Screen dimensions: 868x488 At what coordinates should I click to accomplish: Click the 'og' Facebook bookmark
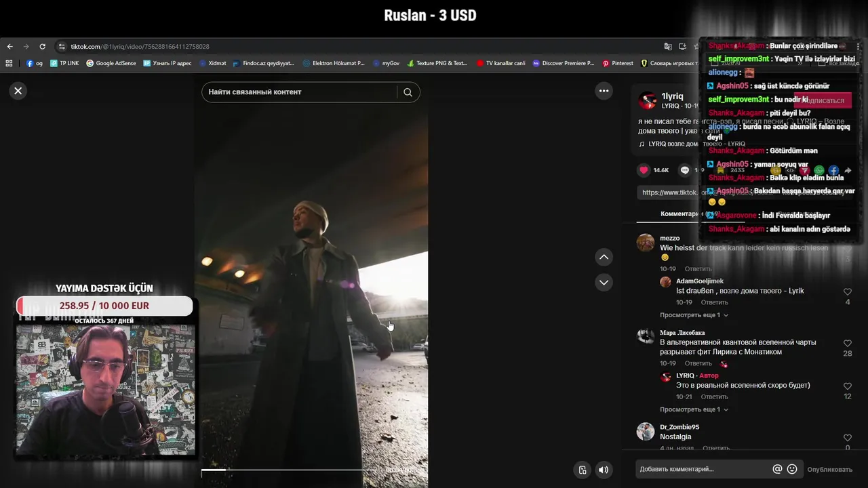pos(34,63)
